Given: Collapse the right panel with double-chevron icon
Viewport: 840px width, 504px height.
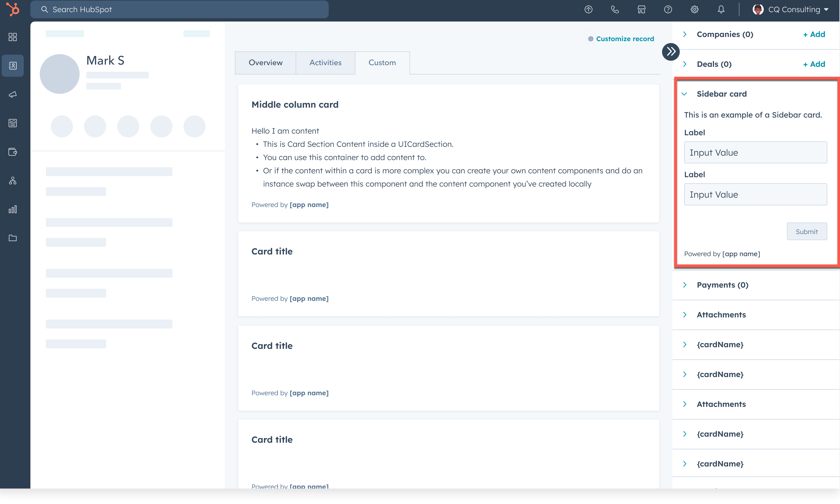Looking at the screenshot, I should tap(670, 52).
